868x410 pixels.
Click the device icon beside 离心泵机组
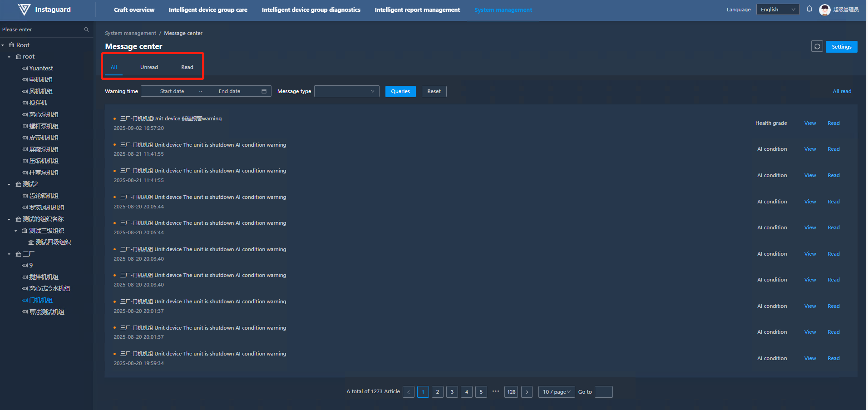coord(25,115)
